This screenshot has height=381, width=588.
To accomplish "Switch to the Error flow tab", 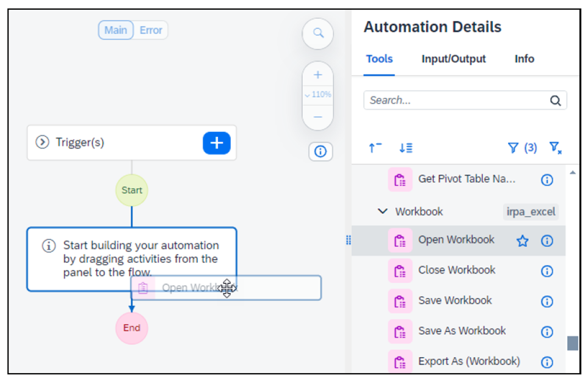I will (151, 30).
